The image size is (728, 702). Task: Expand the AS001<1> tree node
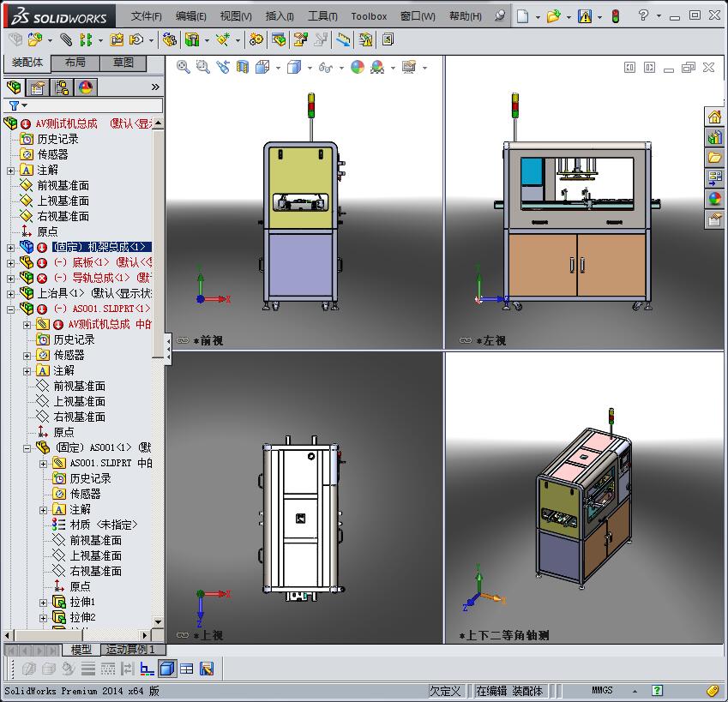pyautogui.click(x=27, y=448)
